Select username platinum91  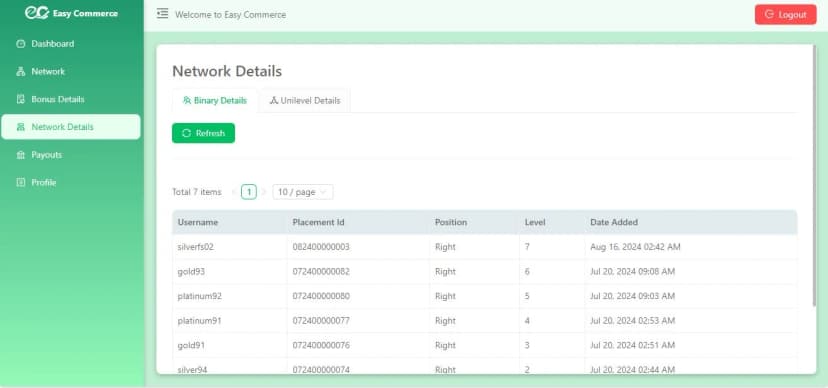200,320
